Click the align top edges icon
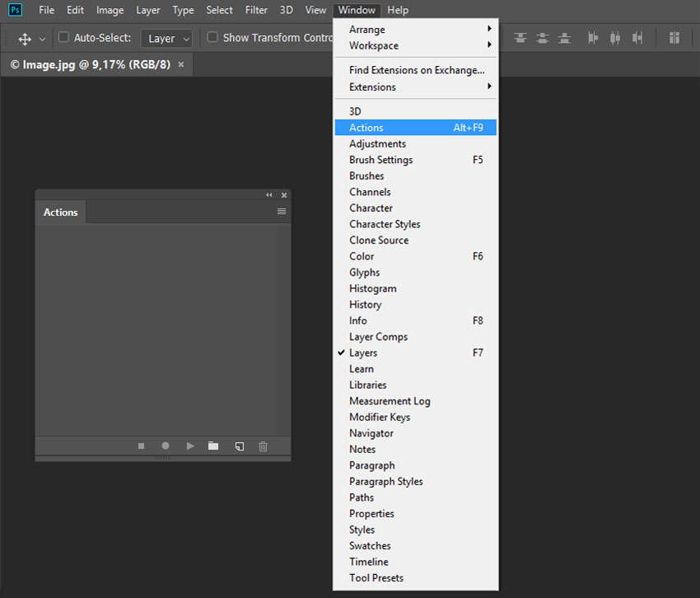 [520, 38]
